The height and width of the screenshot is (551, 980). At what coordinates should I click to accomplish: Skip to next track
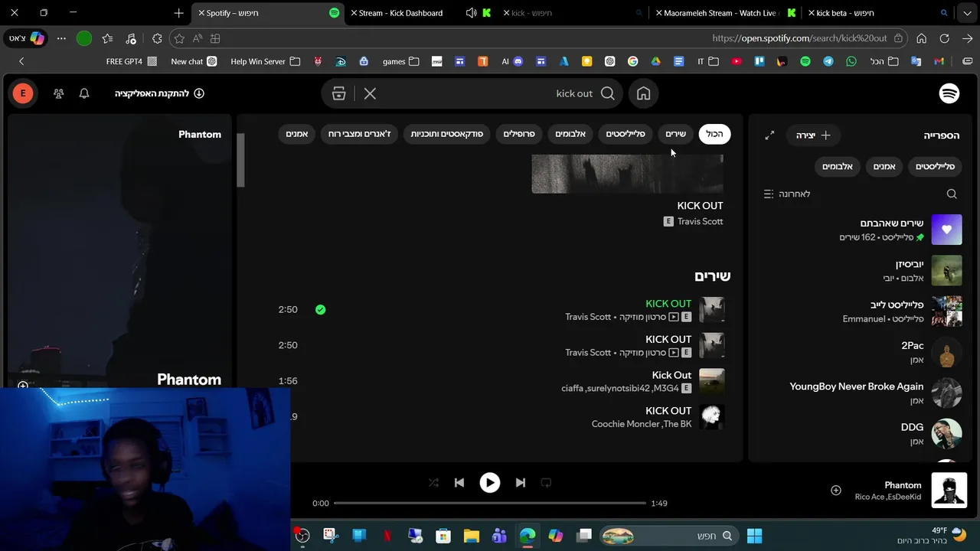tap(521, 483)
